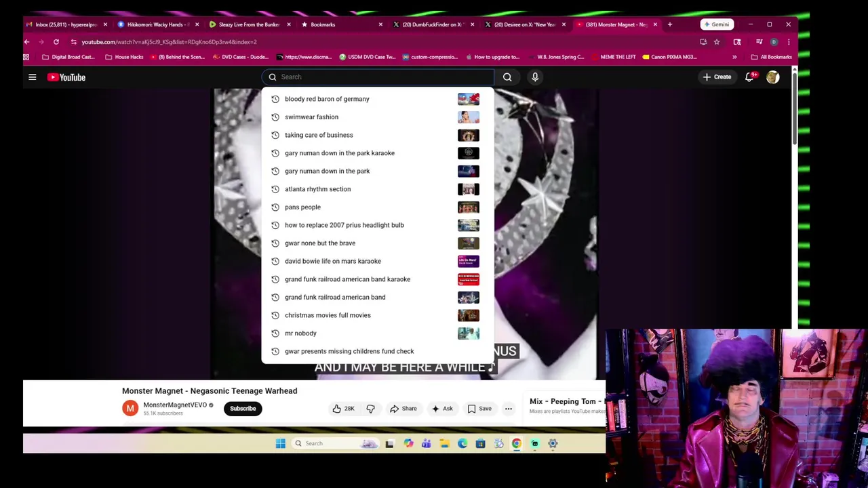Viewport: 868px width, 488px height.
Task: Click thumbnail beside 'mr nobody' suggestion
Action: pyautogui.click(x=469, y=333)
